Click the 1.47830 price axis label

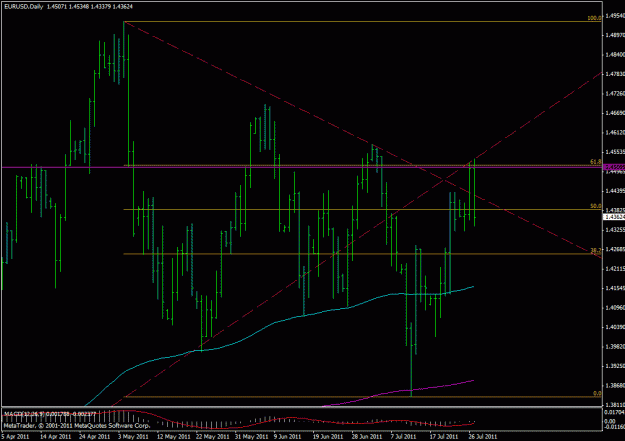615,74
